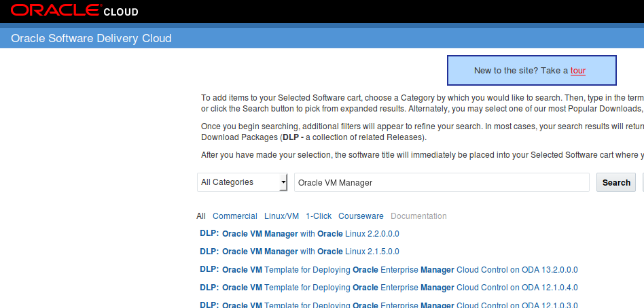This screenshot has width=644, height=308.
Task: Click the Oracle Software Delivery Cloud title
Action: pos(91,38)
